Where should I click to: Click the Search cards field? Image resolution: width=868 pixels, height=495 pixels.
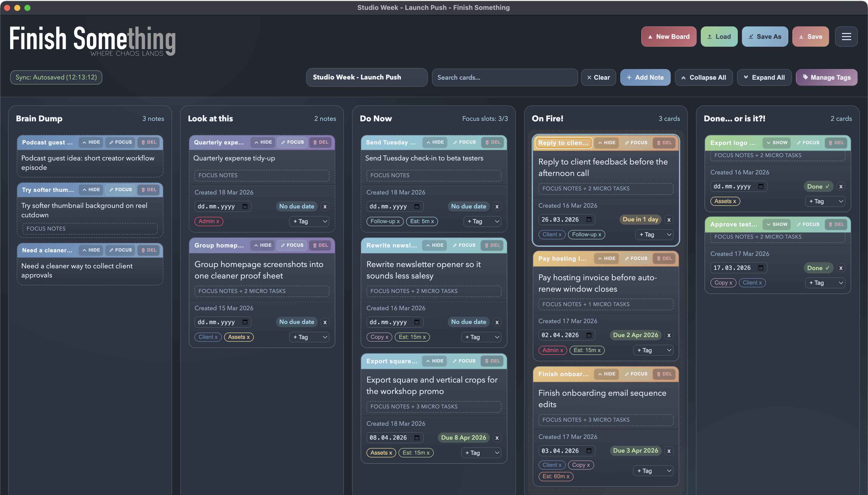pyautogui.click(x=505, y=77)
